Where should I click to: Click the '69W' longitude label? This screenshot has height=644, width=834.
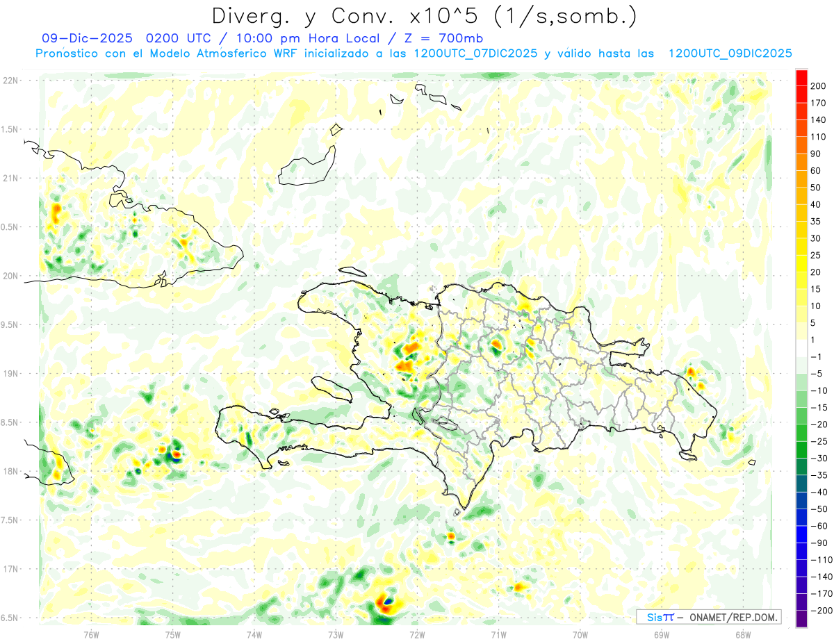pyautogui.click(x=662, y=634)
